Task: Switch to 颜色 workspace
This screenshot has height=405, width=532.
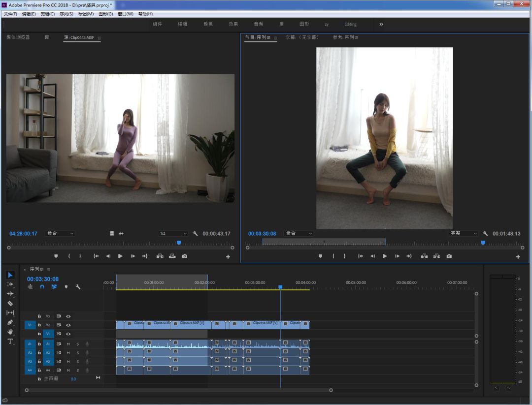Action: pos(208,24)
